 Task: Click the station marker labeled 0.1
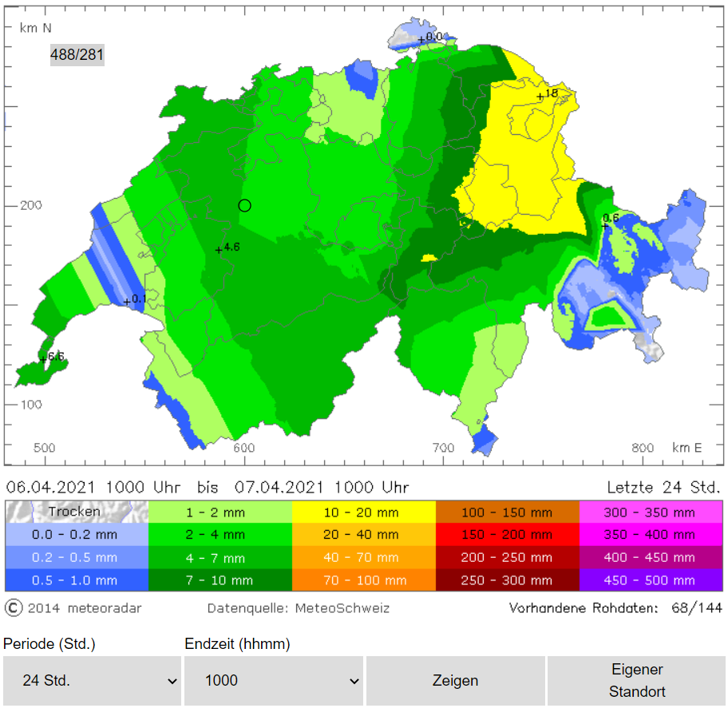pos(127,302)
